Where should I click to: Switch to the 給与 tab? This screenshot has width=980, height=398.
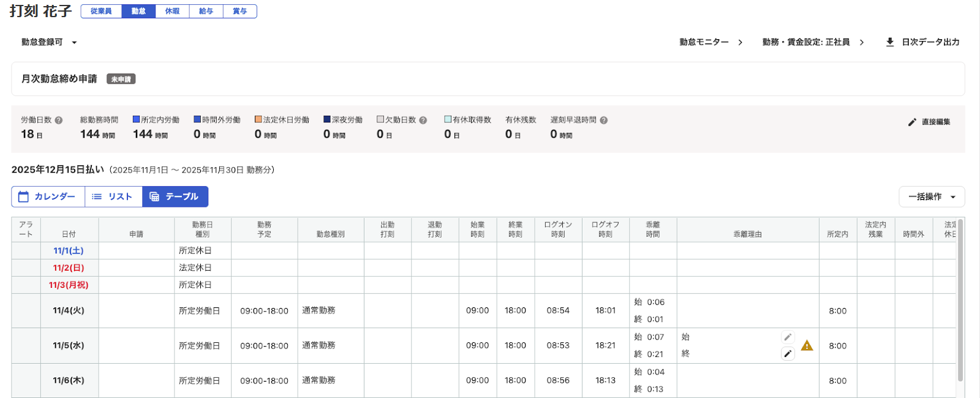(x=206, y=11)
